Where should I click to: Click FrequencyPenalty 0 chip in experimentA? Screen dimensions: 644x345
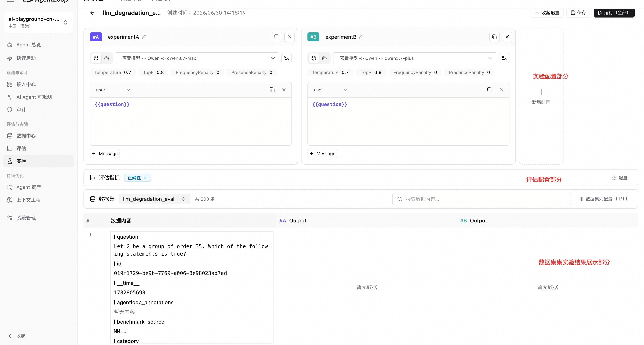198,72
